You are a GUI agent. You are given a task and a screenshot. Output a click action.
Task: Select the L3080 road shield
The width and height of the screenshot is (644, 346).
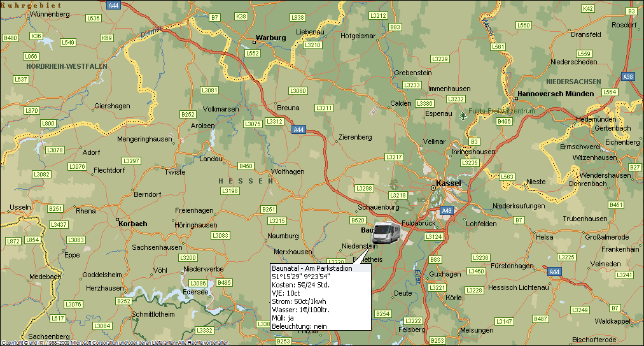point(298,91)
